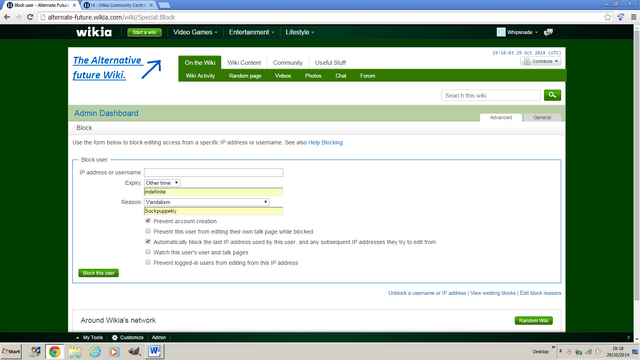The height and width of the screenshot is (360, 640).
Task: Click the browser forward arrow
Action: tap(18, 17)
